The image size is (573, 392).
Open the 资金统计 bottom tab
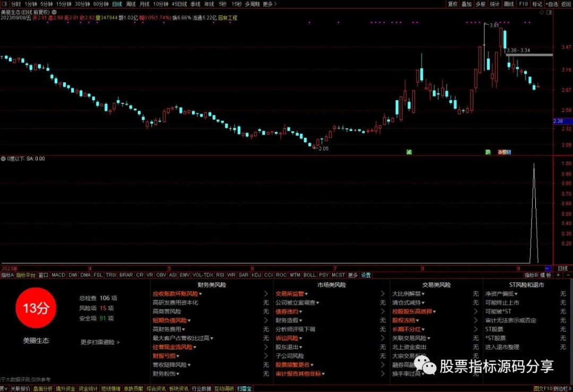(x=88, y=389)
